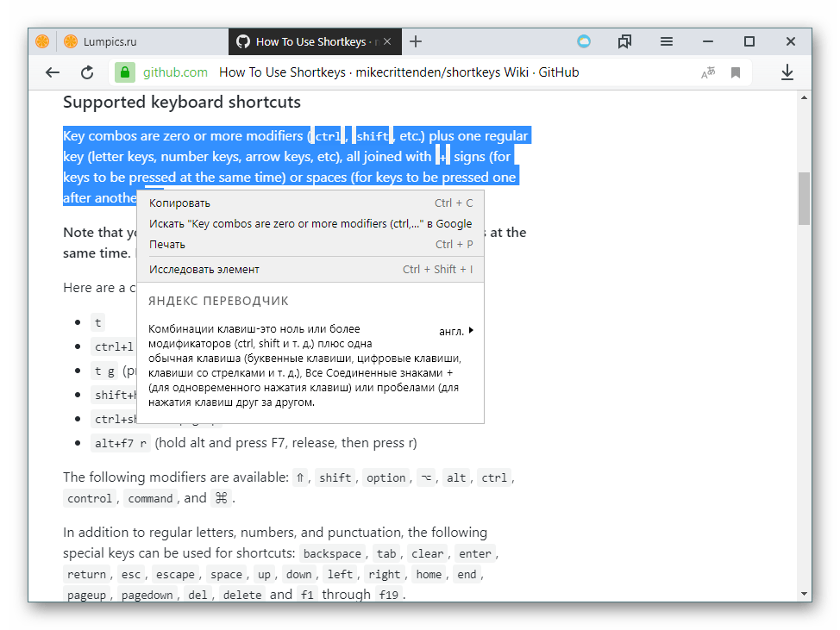Open a new tab with the plus button
The height and width of the screenshot is (630, 840).
(x=416, y=41)
